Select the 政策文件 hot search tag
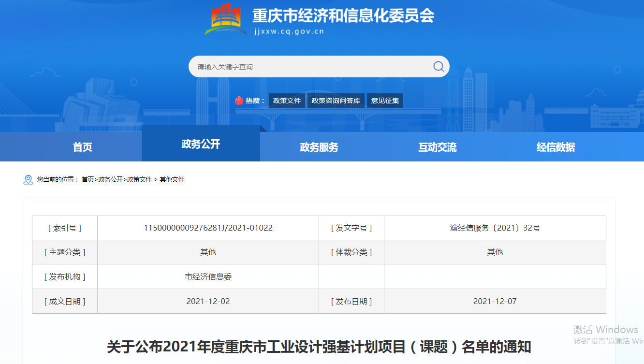The image size is (644, 364). click(x=287, y=101)
